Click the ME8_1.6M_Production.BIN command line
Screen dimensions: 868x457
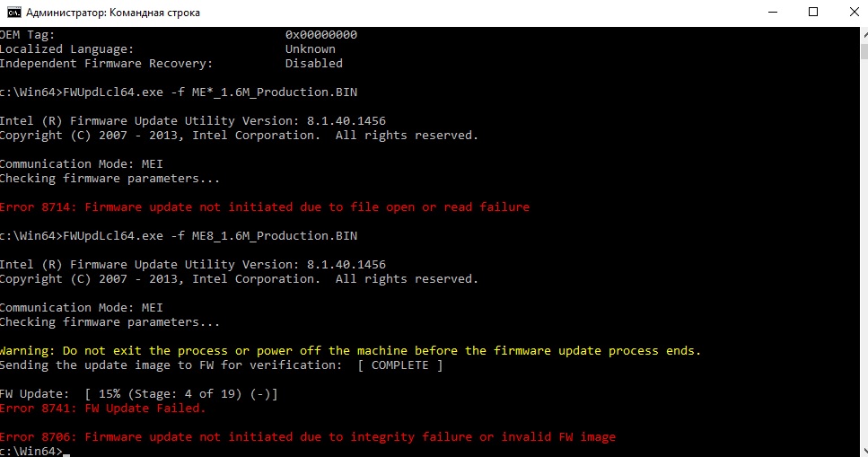tap(180, 236)
